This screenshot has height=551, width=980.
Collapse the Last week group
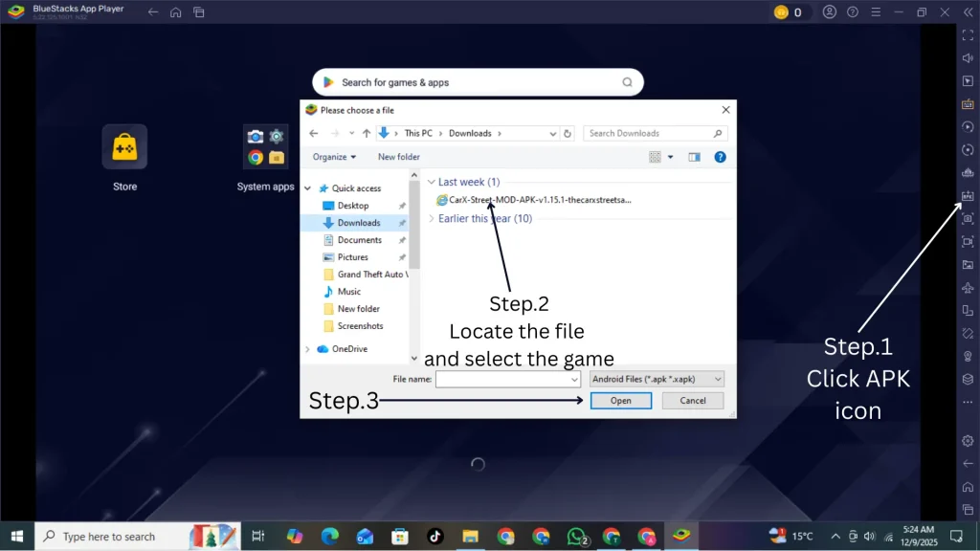click(x=432, y=182)
